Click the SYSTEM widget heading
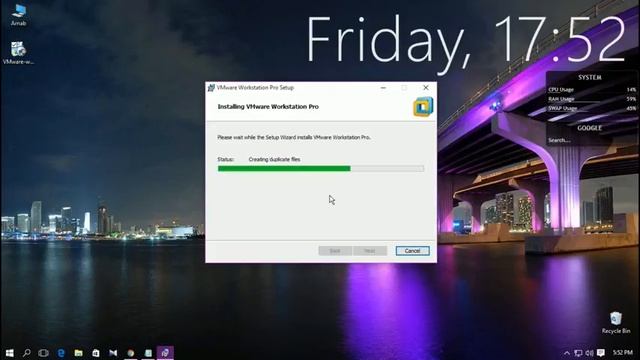 589,77
